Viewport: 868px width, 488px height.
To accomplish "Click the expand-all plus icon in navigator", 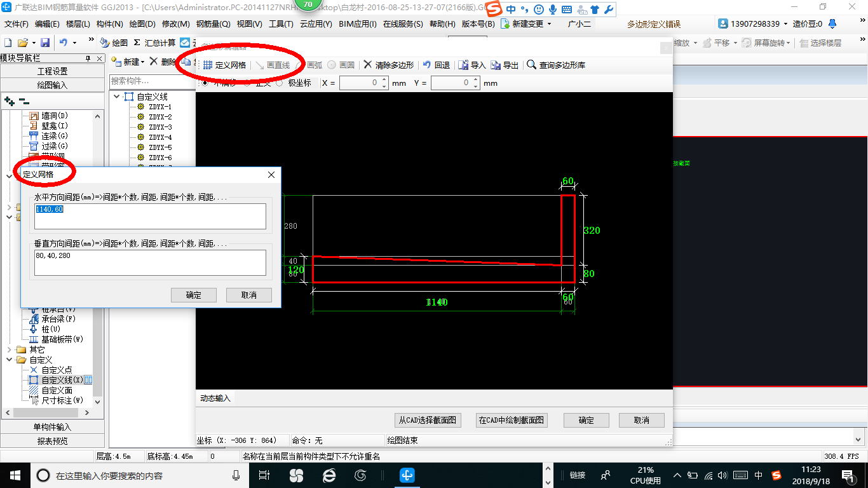I will tap(9, 101).
